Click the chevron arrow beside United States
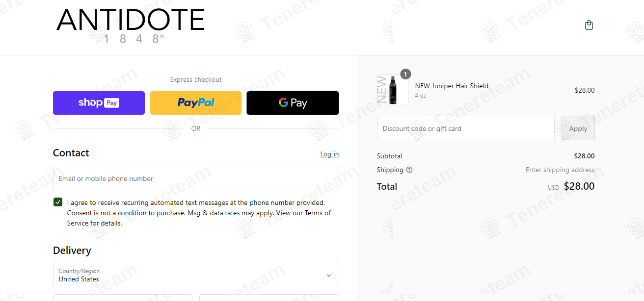Screen dimensions: 644x301 pos(329,276)
